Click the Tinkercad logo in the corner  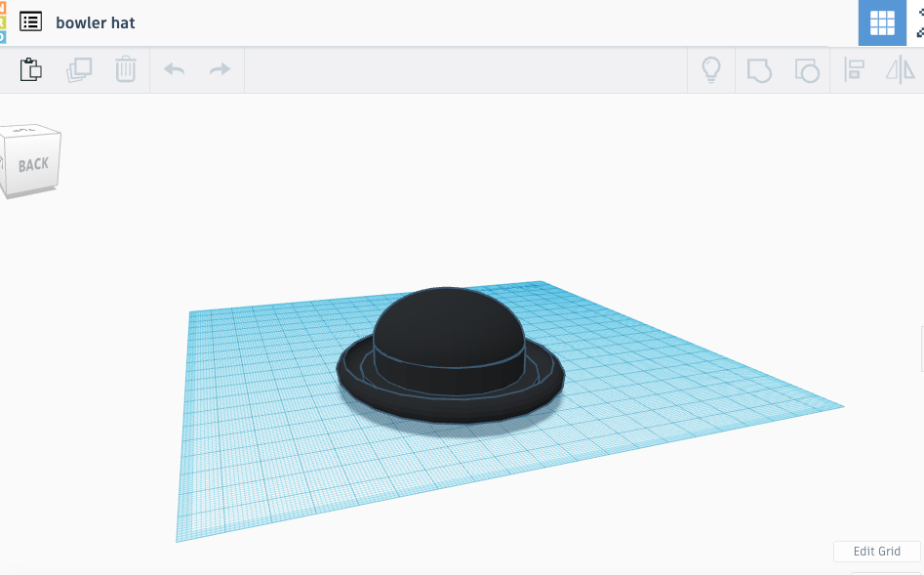[x=3, y=21]
